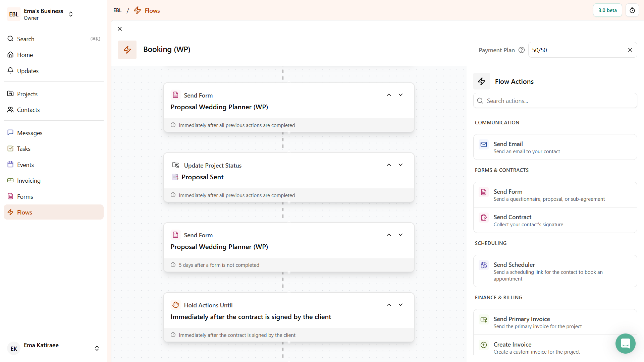The image size is (644, 362).
Task: Choose the Send Scheduler action
Action: click(x=555, y=271)
